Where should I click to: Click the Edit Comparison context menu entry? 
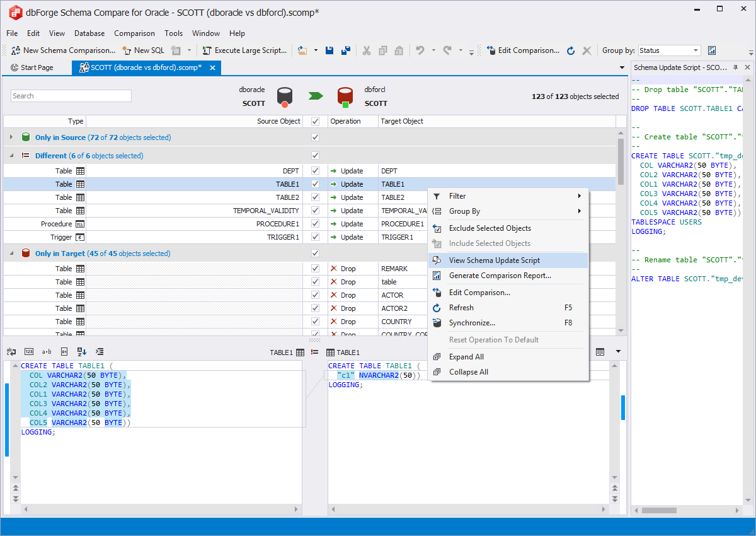(508, 293)
